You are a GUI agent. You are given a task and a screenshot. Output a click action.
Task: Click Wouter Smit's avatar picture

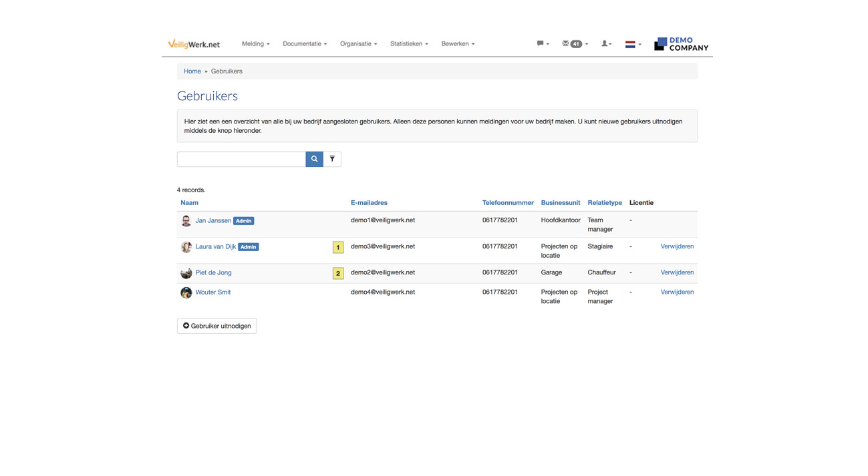[186, 292]
